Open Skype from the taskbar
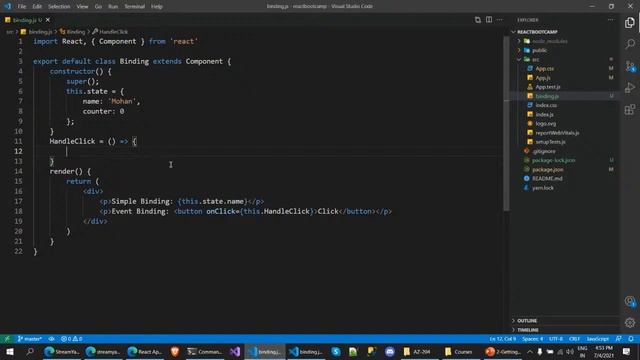The height and width of the screenshot is (360, 640). click(x=336, y=351)
